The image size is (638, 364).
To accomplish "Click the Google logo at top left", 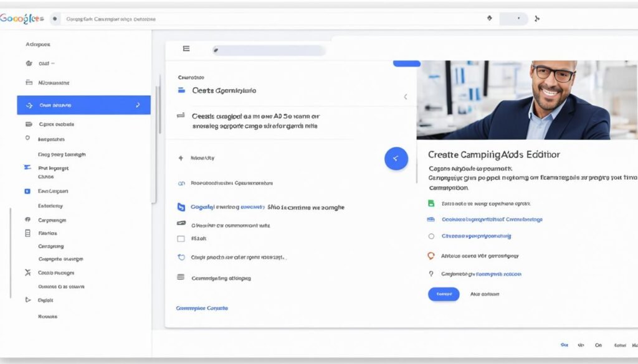I will point(22,18).
